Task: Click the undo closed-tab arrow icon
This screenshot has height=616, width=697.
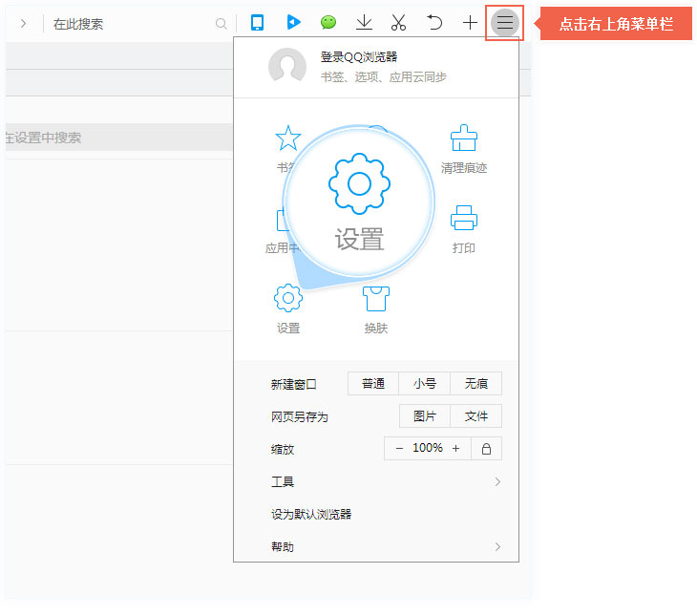Action: click(434, 22)
